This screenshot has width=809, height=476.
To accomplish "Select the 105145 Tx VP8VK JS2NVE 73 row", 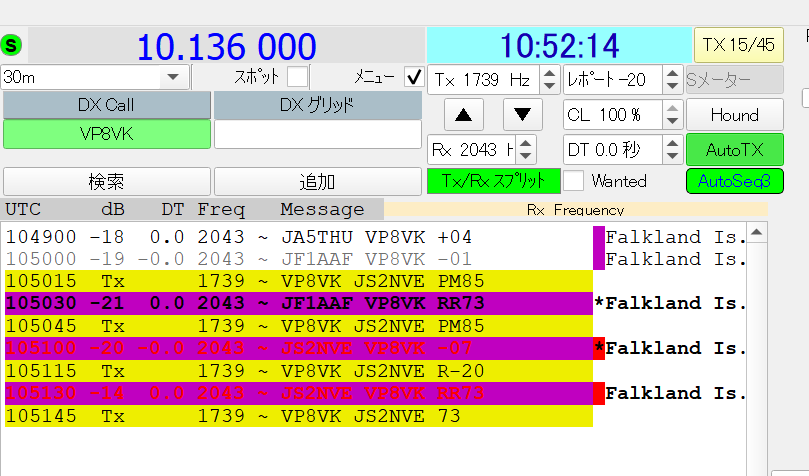I will point(299,416).
